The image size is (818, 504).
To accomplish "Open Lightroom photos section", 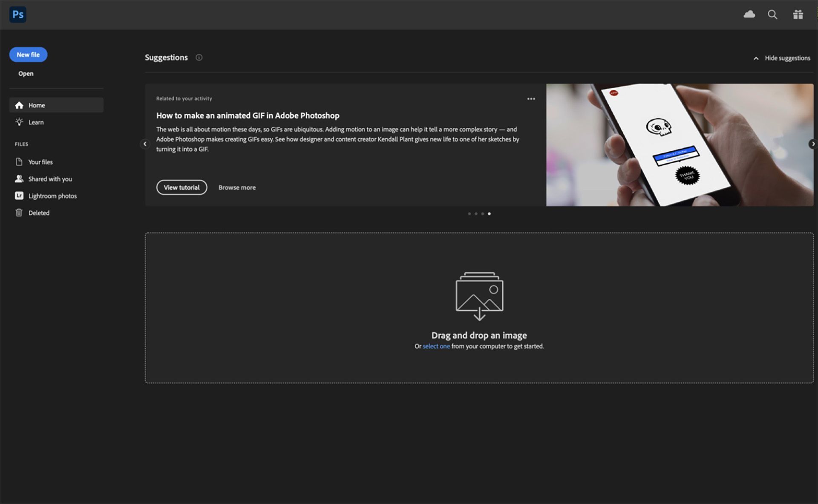I will click(56, 196).
